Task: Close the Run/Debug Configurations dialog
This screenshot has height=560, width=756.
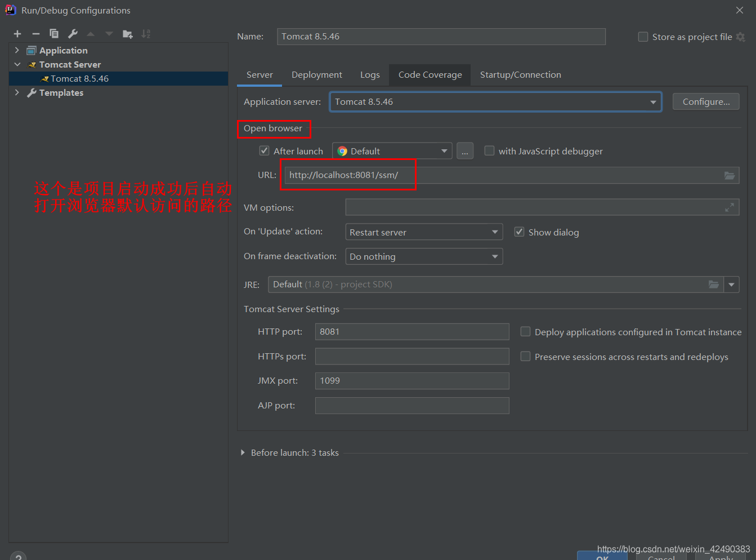Action: coord(740,10)
